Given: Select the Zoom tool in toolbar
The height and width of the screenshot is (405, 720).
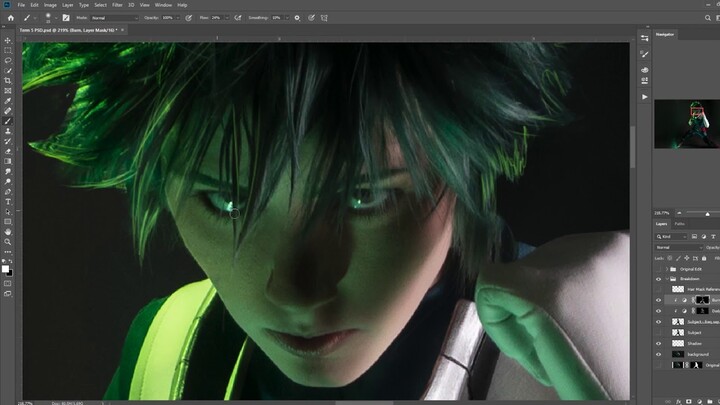Looking at the screenshot, I should click(x=8, y=242).
